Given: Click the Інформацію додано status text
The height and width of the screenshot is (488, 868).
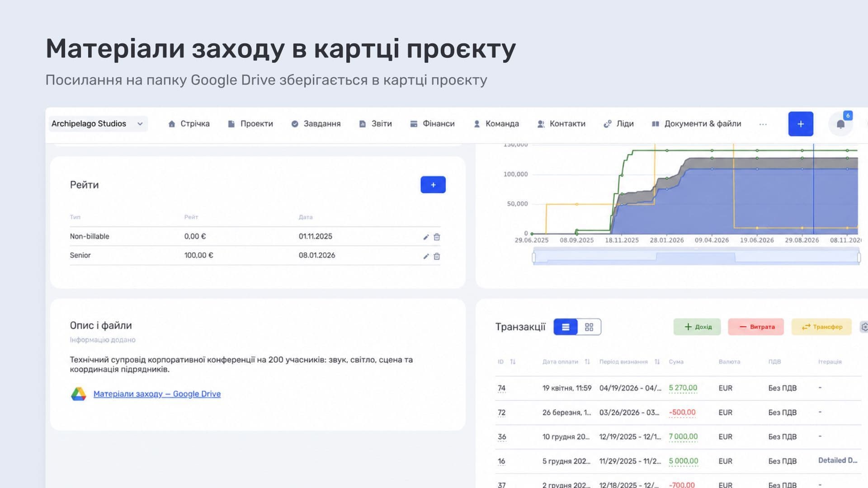Looking at the screenshot, I should (103, 340).
